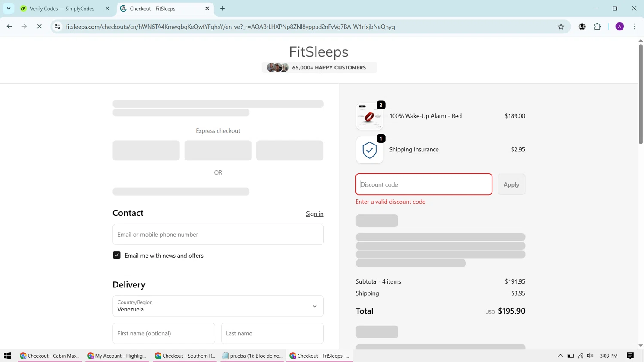Bookmark this page with star icon
The height and width of the screenshot is (362, 644).
pyautogui.click(x=561, y=27)
